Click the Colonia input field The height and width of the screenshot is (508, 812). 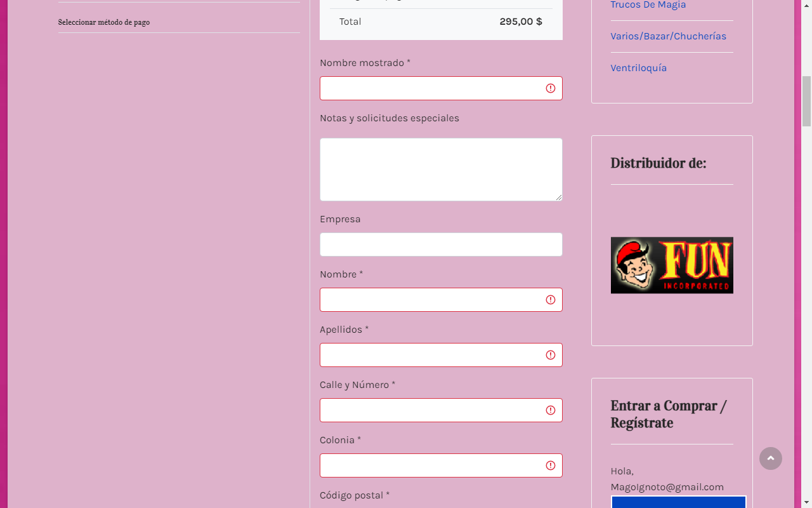coord(431,465)
